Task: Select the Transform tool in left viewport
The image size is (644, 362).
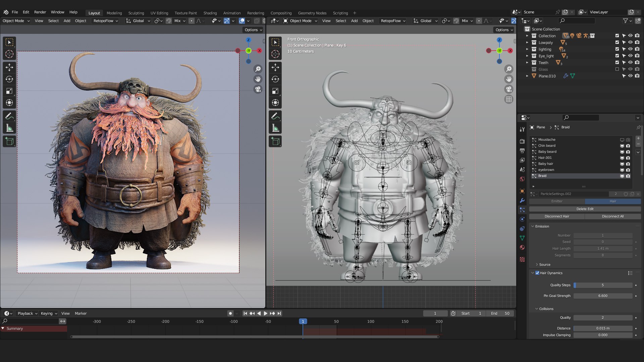Action: tap(9, 103)
